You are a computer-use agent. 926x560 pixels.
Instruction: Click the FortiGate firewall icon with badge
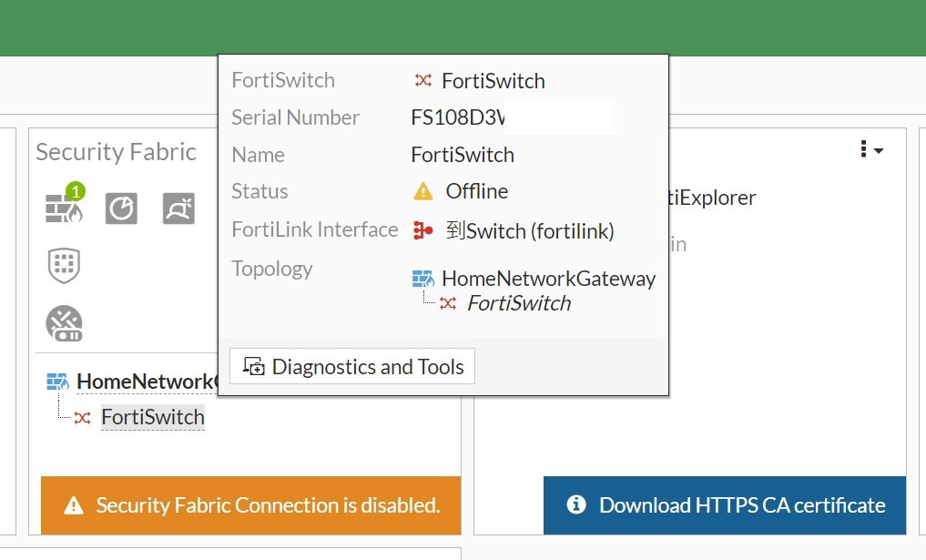point(63,209)
